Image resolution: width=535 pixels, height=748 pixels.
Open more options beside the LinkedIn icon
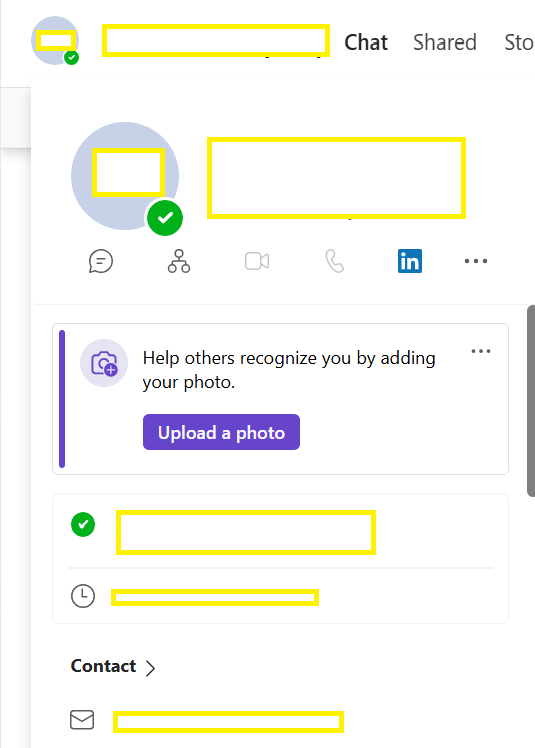coord(476,261)
